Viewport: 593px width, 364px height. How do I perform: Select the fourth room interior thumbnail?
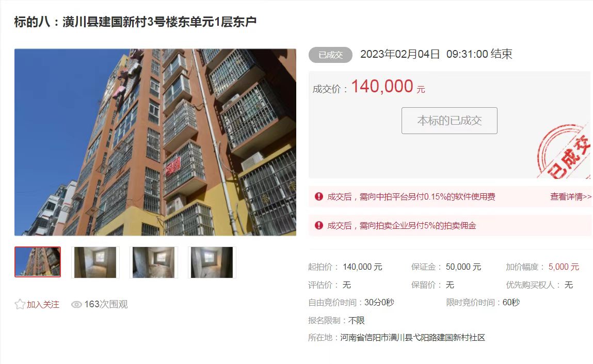[212, 262]
